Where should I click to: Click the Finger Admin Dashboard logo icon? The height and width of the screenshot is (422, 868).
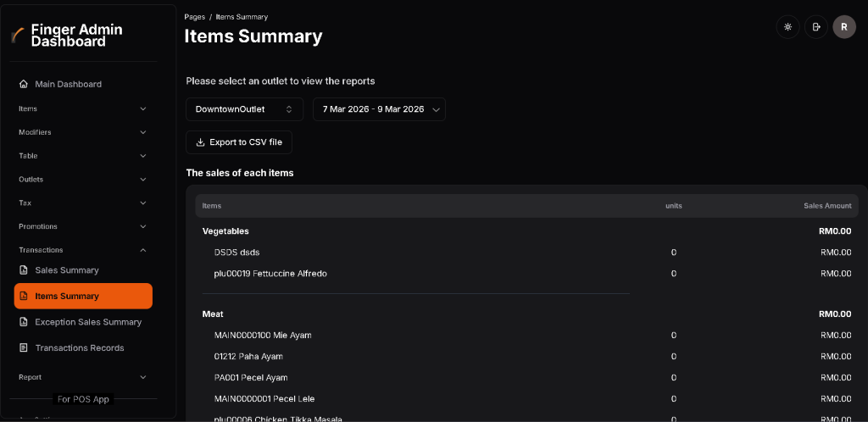point(17,35)
